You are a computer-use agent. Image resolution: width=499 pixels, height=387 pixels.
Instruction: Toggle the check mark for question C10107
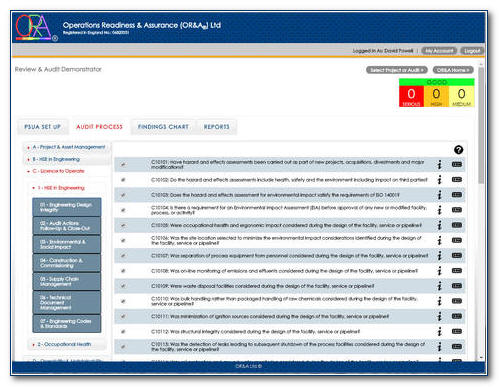(x=123, y=255)
